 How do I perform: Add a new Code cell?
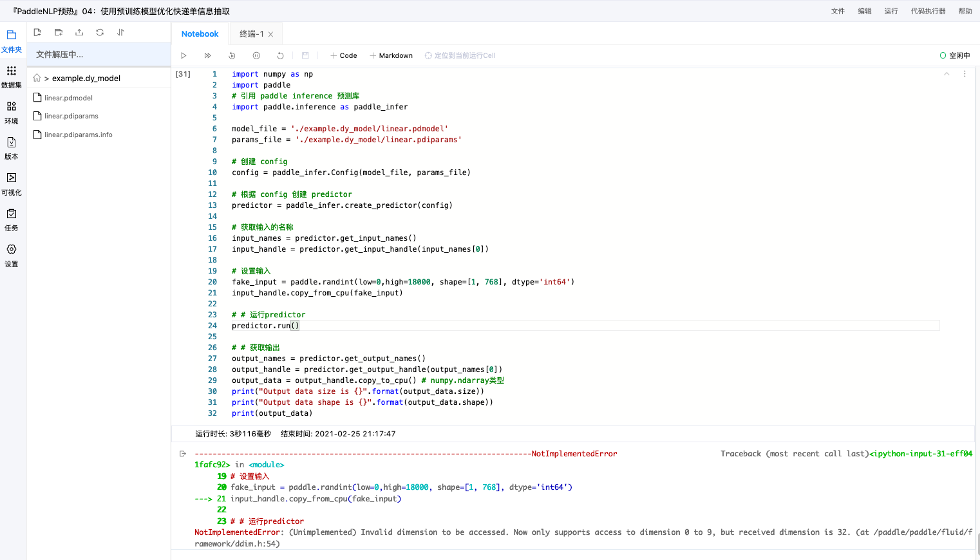coord(343,55)
